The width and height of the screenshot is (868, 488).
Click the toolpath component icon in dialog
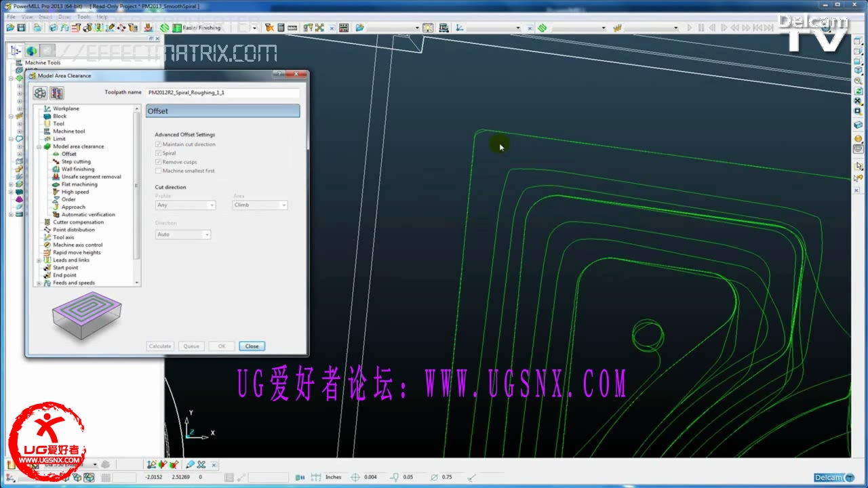tap(40, 93)
